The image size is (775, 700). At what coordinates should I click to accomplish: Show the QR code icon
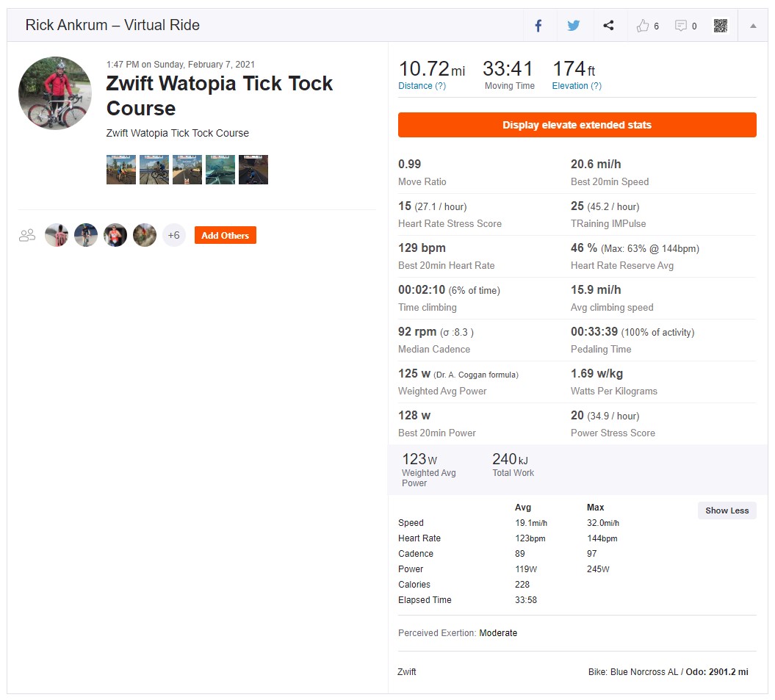720,26
